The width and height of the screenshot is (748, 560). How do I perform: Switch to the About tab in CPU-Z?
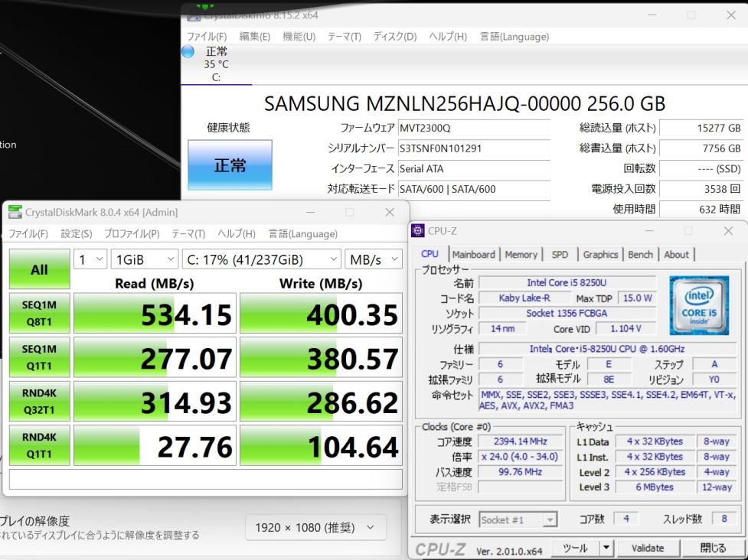point(677,255)
